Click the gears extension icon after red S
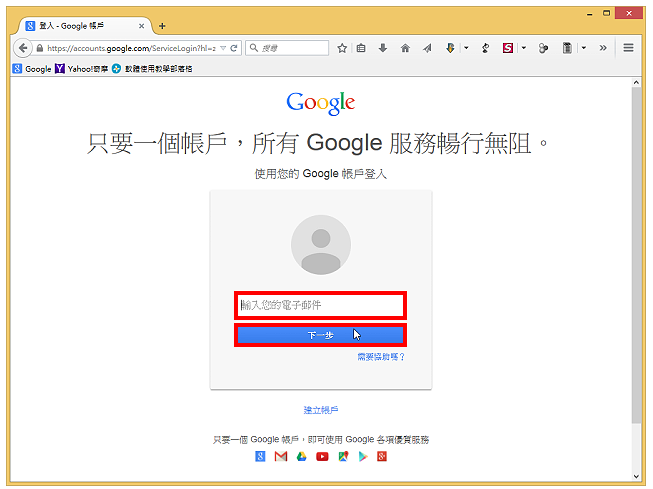The height and width of the screenshot is (489, 653). tap(543, 48)
